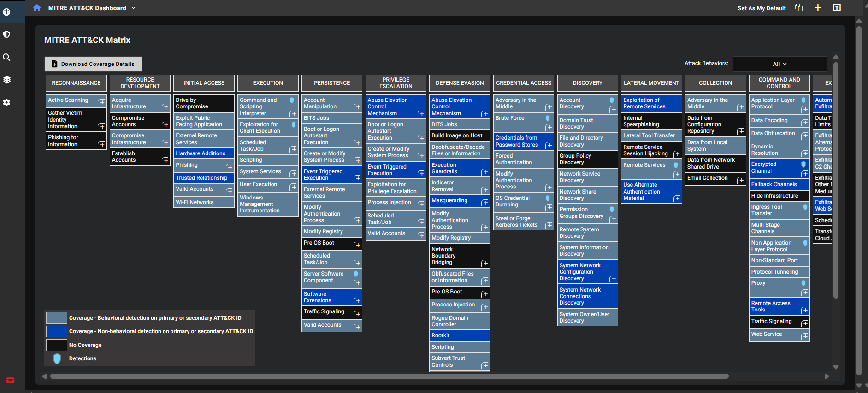
Task: Click the shield on Account Discovery
Action: point(612,100)
